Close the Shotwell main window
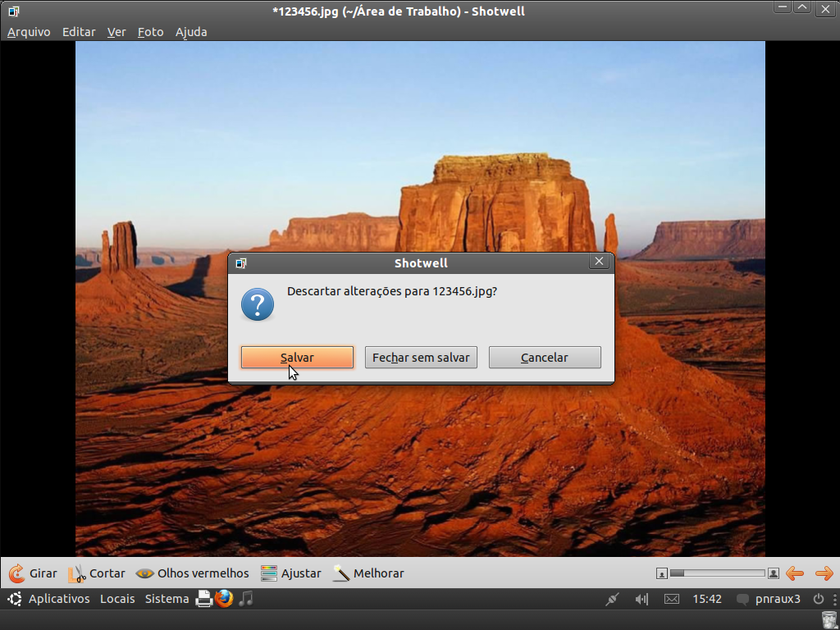The height and width of the screenshot is (630, 840). point(825,9)
